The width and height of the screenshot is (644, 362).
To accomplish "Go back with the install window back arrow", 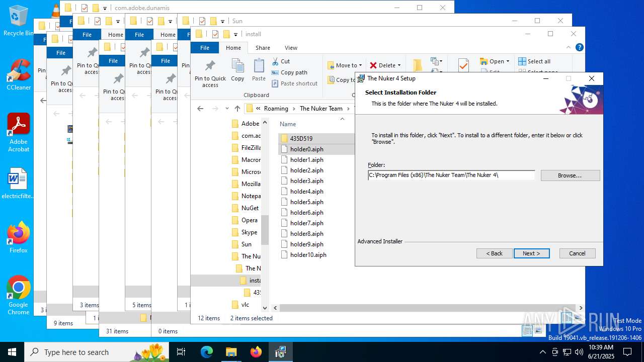I will tap(200, 109).
